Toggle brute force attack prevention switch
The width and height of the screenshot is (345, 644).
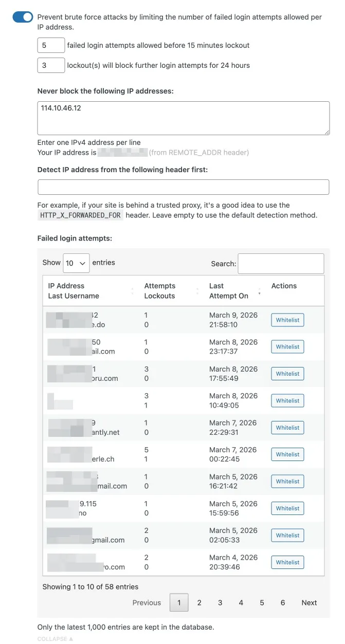point(23,17)
